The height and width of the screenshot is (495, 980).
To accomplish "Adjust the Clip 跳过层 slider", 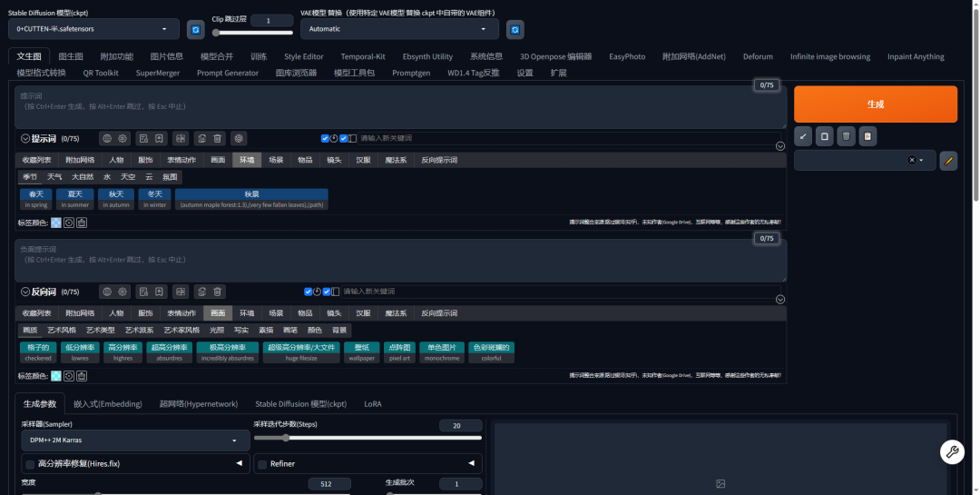I will coord(252,33).
